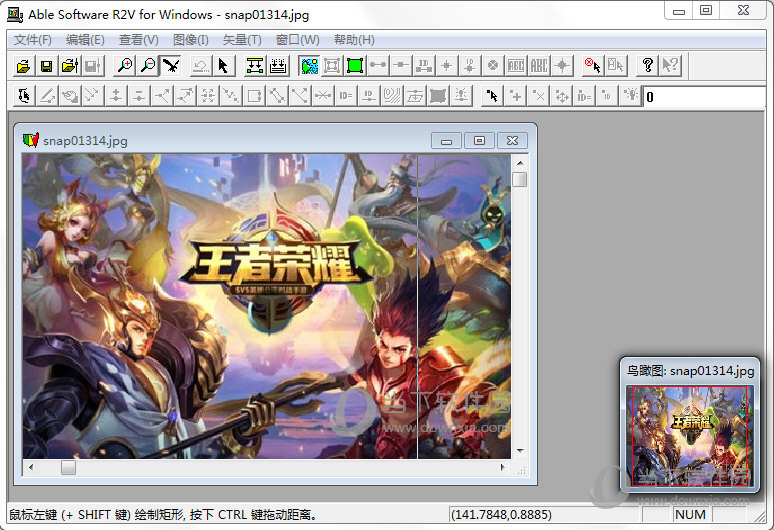This screenshot has height=530, width=774.
Task: Open the 窗口(W) menu
Action: coord(298,39)
